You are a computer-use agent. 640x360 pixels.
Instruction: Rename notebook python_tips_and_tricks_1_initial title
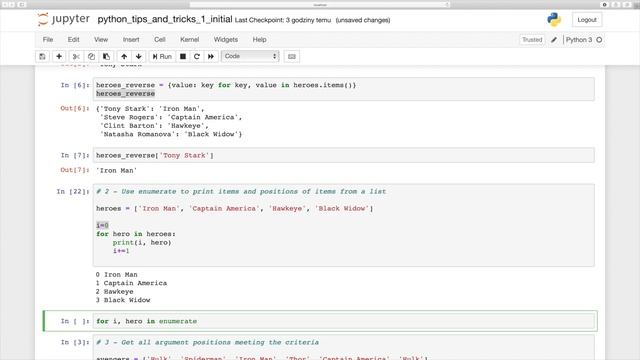click(x=165, y=19)
